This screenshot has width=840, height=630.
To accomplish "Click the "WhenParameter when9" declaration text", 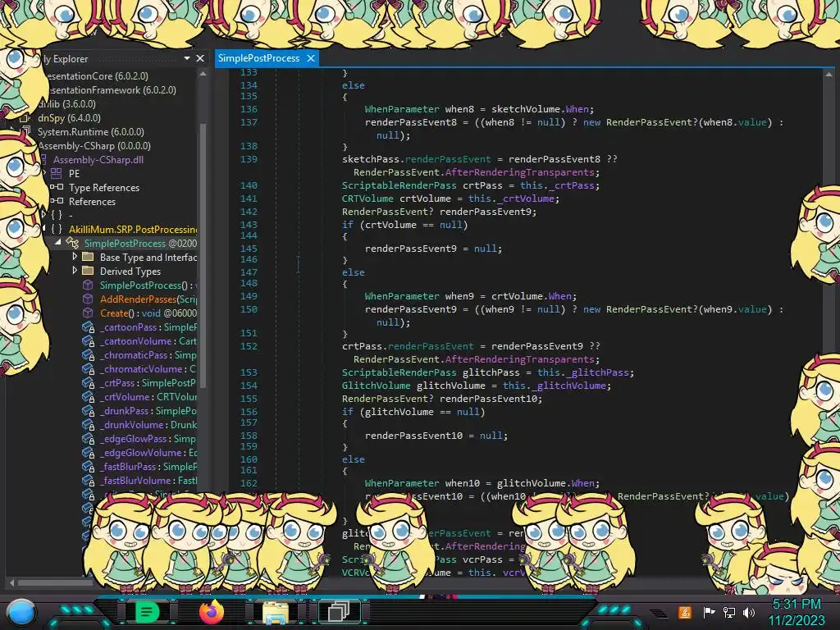I will (x=419, y=295).
